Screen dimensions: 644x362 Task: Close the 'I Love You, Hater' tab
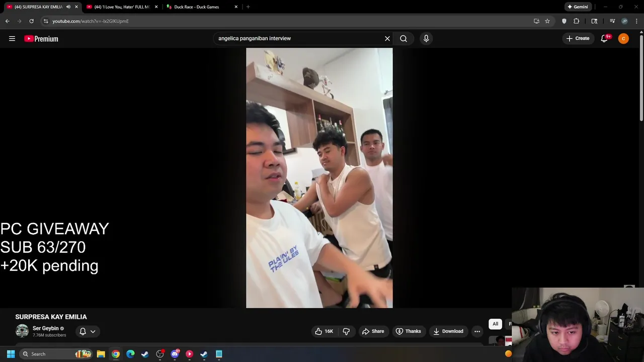156,7
